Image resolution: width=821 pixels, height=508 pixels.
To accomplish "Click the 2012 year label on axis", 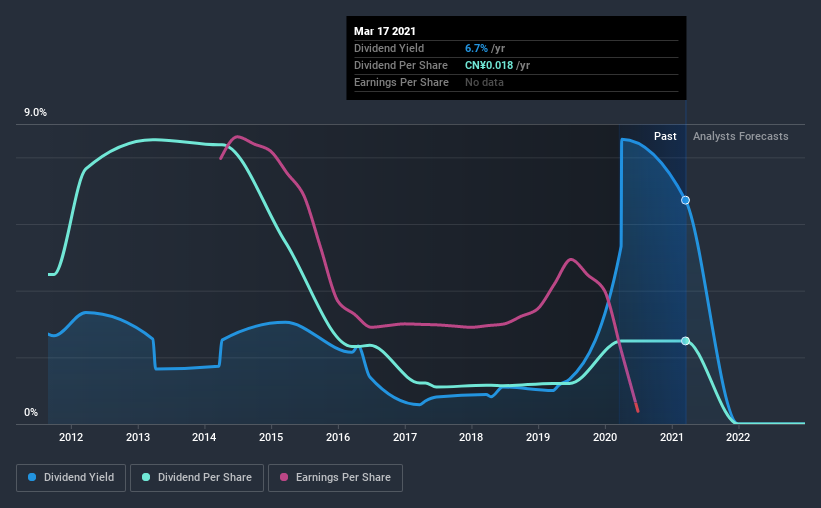I will (x=71, y=437).
